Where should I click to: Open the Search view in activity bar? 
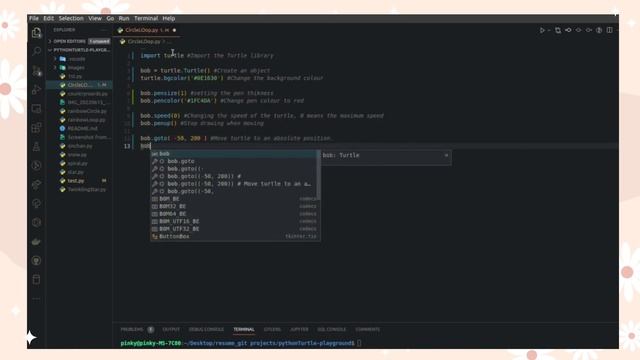pos(36,51)
